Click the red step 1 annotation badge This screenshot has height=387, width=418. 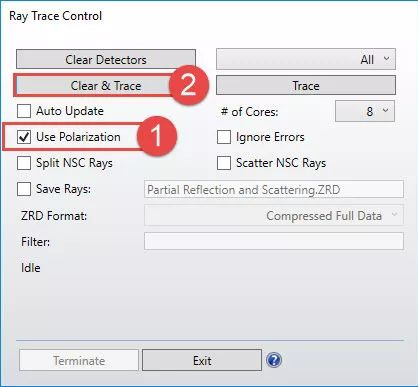(x=157, y=136)
